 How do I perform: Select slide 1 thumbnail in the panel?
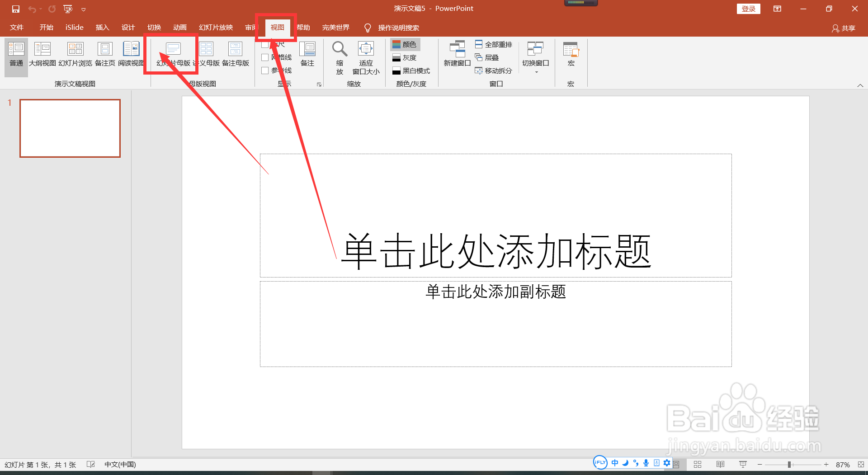(x=70, y=128)
